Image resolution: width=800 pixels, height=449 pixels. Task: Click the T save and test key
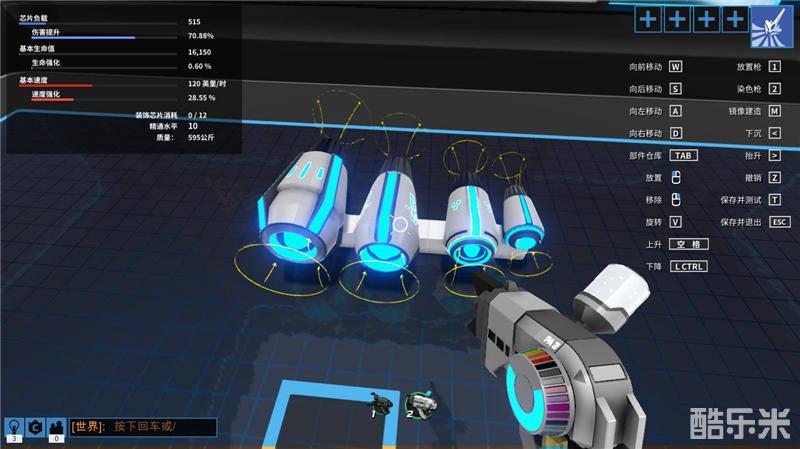pyautogui.click(x=774, y=200)
